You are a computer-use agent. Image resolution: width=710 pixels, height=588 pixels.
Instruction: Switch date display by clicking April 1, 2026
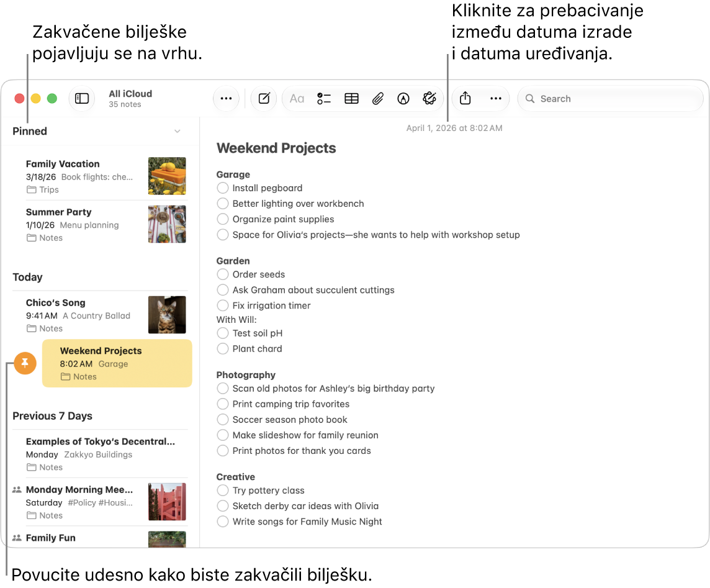(454, 128)
